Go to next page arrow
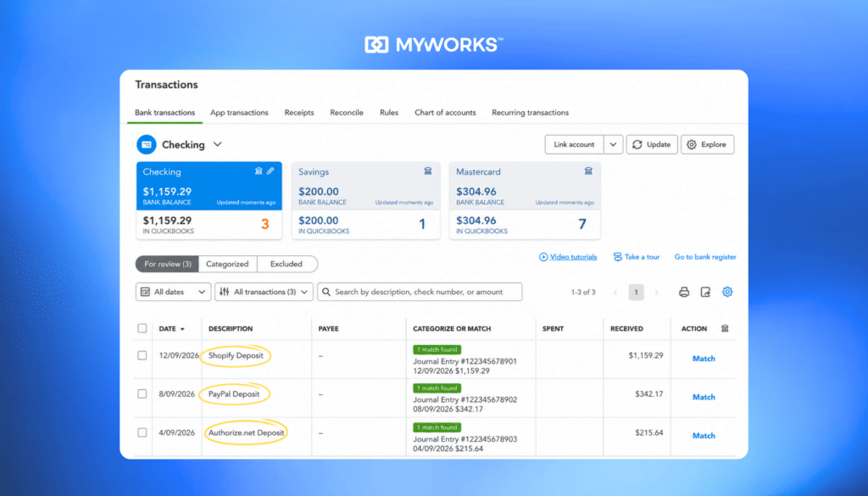Image resolution: width=868 pixels, height=496 pixels. pyautogui.click(x=657, y=293)
